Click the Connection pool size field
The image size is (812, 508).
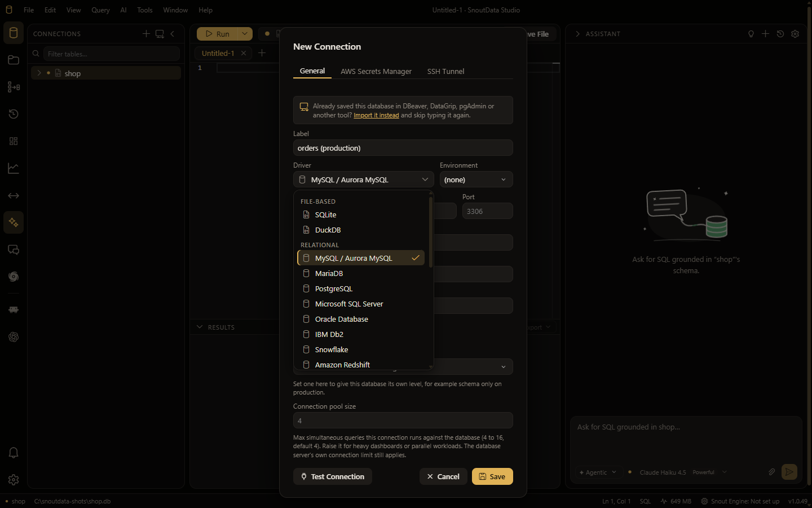tap(403, 421)
